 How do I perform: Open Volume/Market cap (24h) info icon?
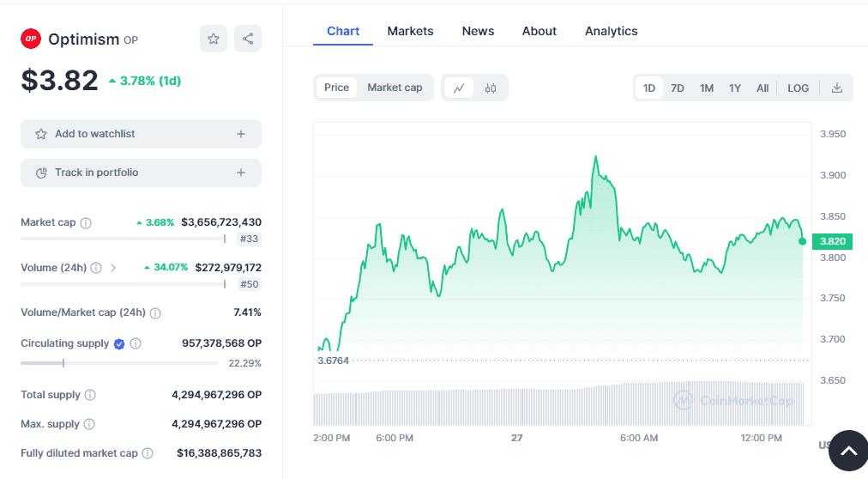click(x=155, y=312)
